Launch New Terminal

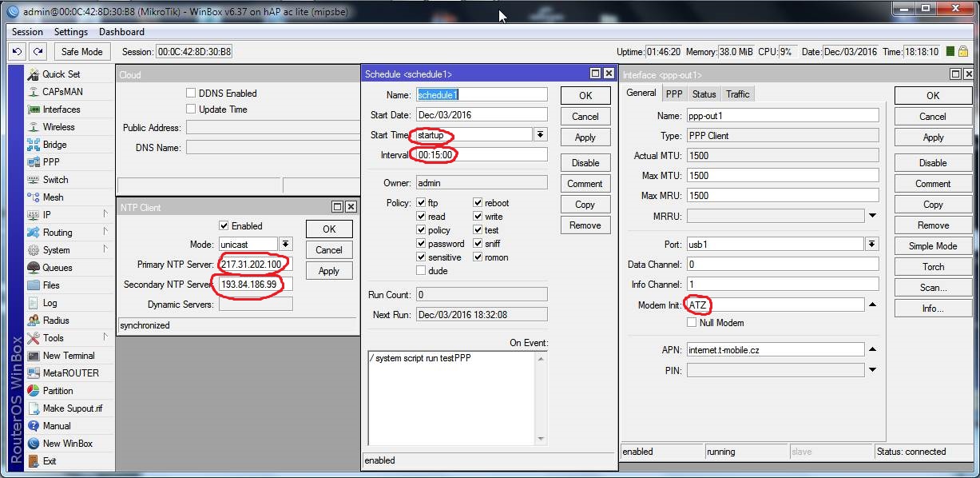click(x=69, y=356)
